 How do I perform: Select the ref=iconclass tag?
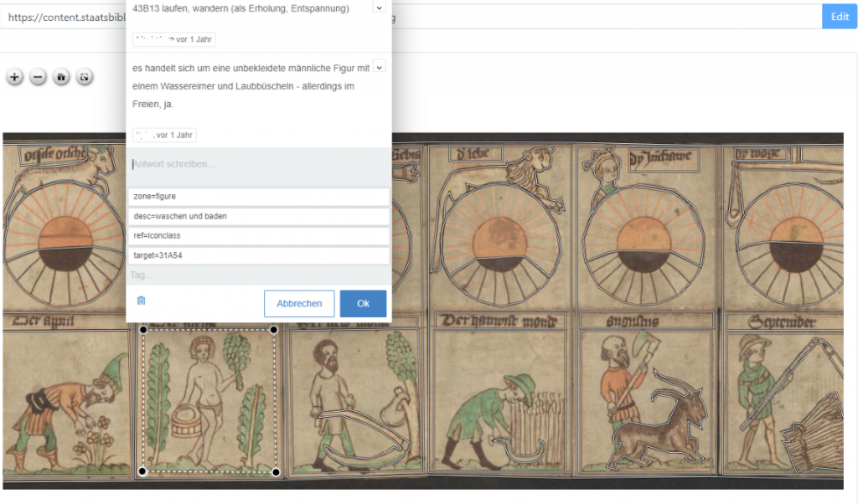[259, 235]
